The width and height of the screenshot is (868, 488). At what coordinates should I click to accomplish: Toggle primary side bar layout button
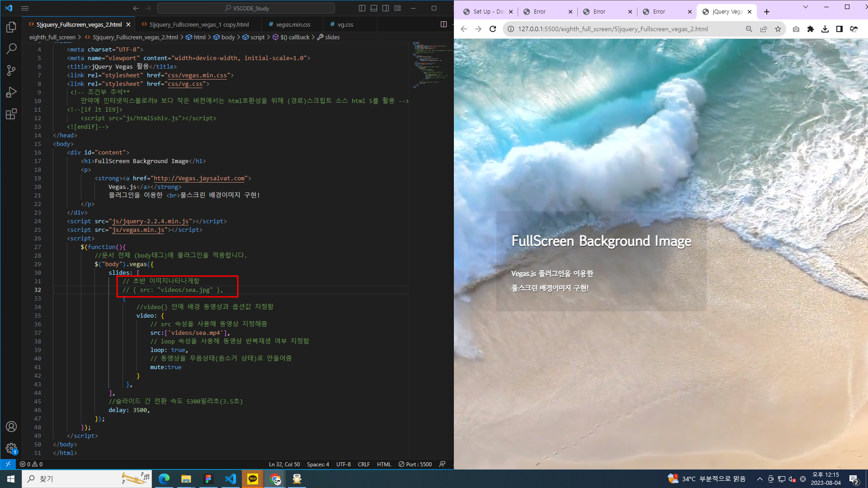point(362,8)
